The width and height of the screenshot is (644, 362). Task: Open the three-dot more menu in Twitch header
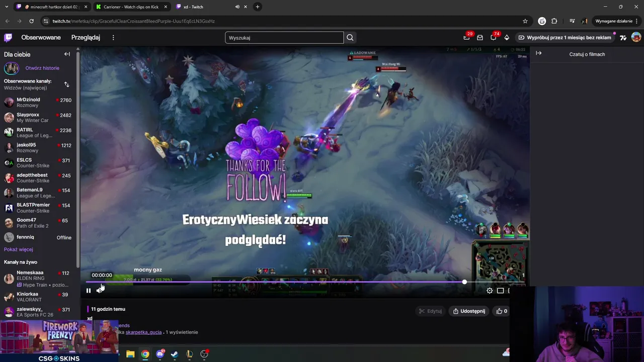(x=113, y=38)
